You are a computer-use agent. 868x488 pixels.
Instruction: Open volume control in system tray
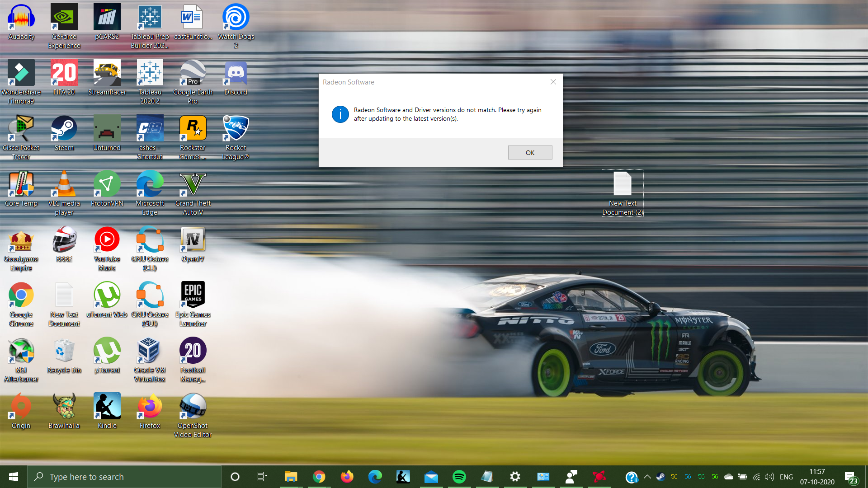pos(769,477)
